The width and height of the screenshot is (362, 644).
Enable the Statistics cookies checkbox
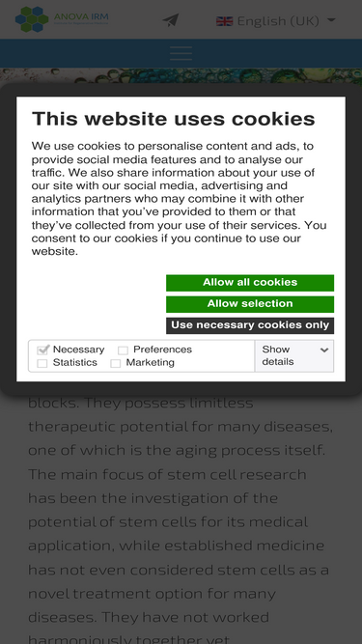(x=42, y=363)
